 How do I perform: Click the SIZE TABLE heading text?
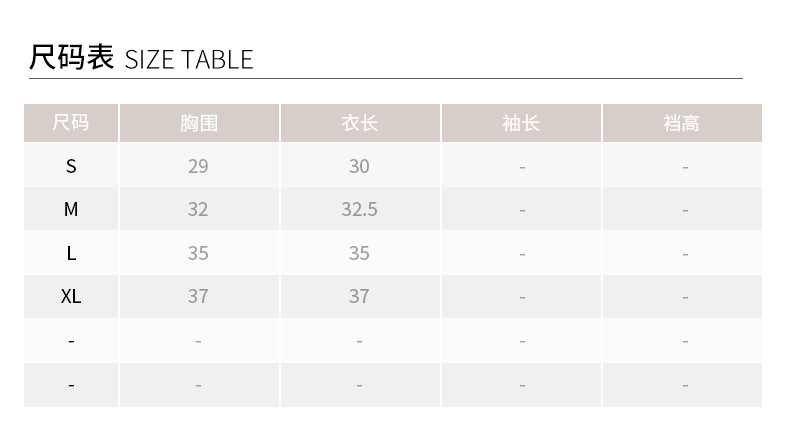(x=189, y=59)
